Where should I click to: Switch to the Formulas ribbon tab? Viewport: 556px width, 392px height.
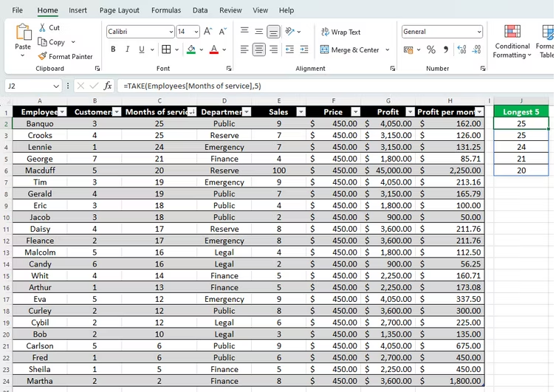pos(166,10)
